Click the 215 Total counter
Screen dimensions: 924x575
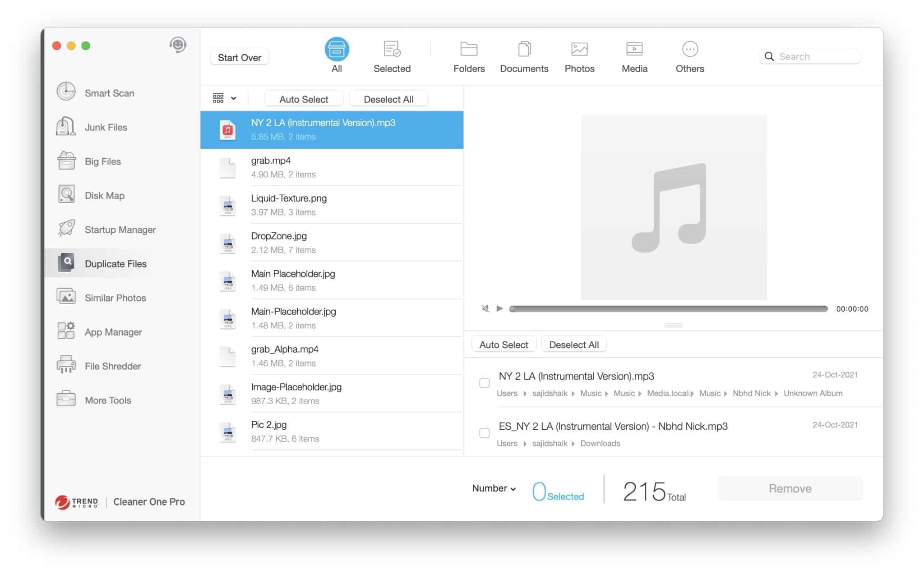click(x=654, y=491)
